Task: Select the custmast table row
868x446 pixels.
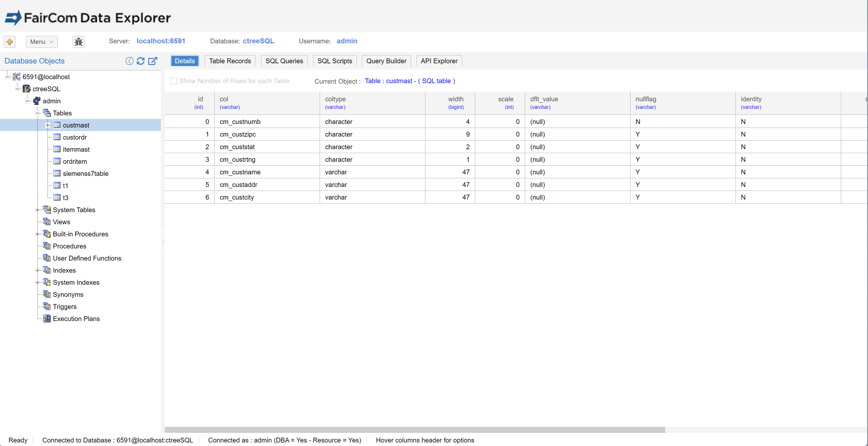Action: [x=81, y=125]
